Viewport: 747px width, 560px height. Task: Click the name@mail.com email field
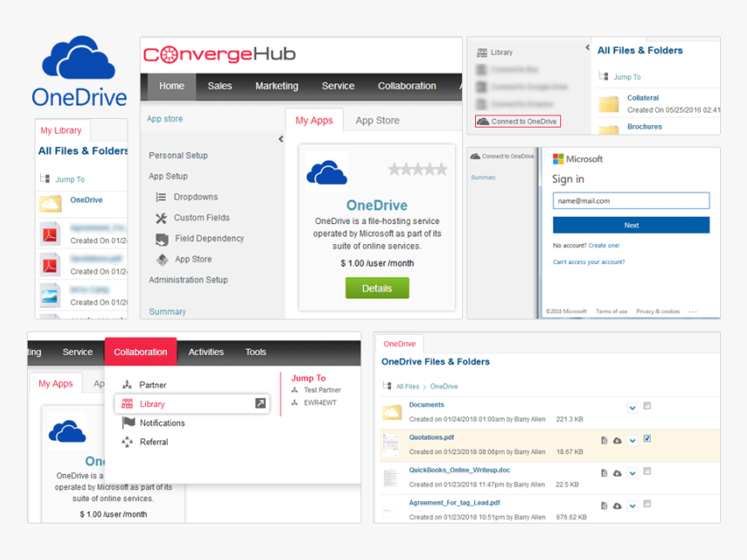[631, 201]
